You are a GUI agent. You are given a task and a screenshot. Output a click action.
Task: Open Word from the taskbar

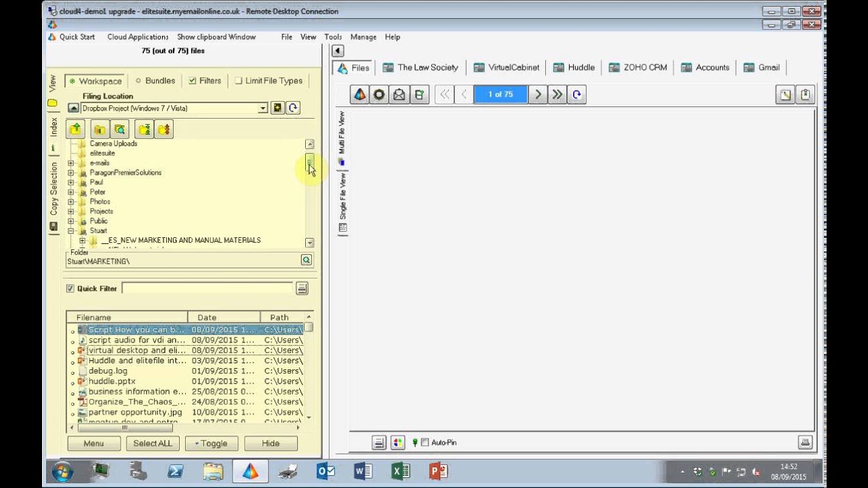(363, 471)
